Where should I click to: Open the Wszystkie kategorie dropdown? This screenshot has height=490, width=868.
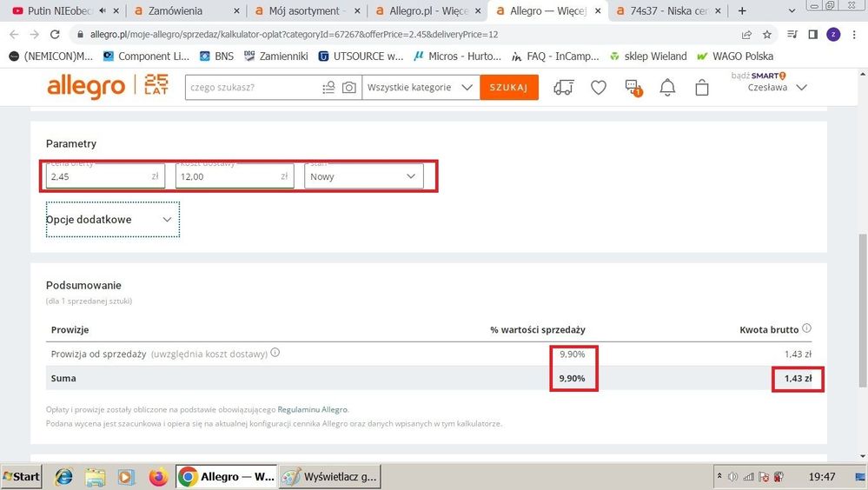pos(420,88)
